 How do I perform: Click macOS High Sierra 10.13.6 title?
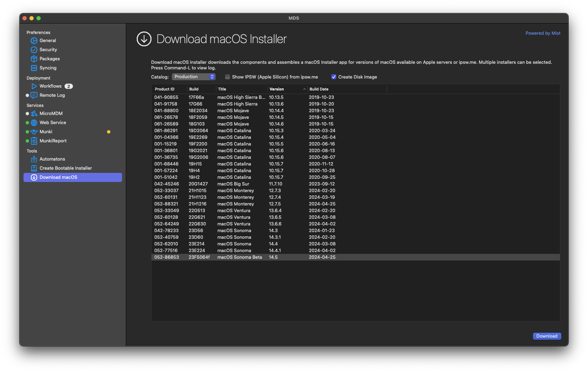(237, 104)
